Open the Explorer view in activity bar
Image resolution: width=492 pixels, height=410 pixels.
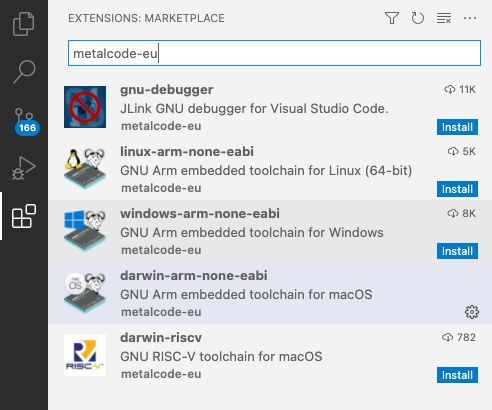click(23, 24)
